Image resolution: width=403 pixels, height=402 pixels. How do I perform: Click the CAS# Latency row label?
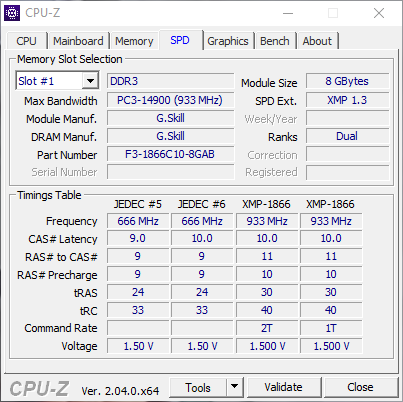click(x=63, y=239)
